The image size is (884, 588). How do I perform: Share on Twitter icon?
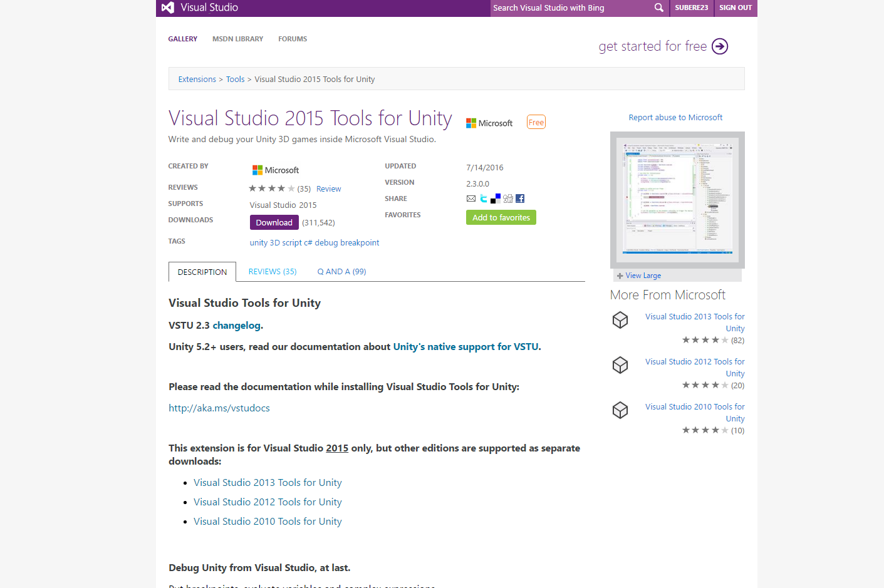coord(483,199)
